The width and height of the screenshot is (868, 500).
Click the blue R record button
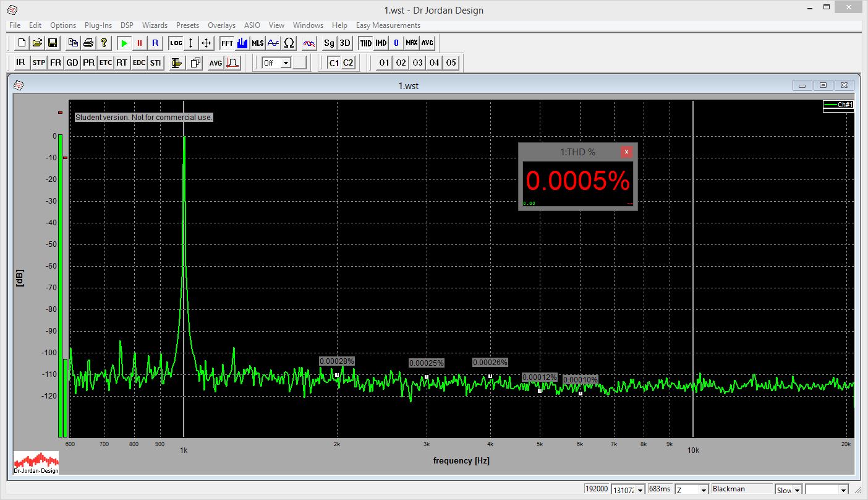pyautogui.click(x=155, y=43)
